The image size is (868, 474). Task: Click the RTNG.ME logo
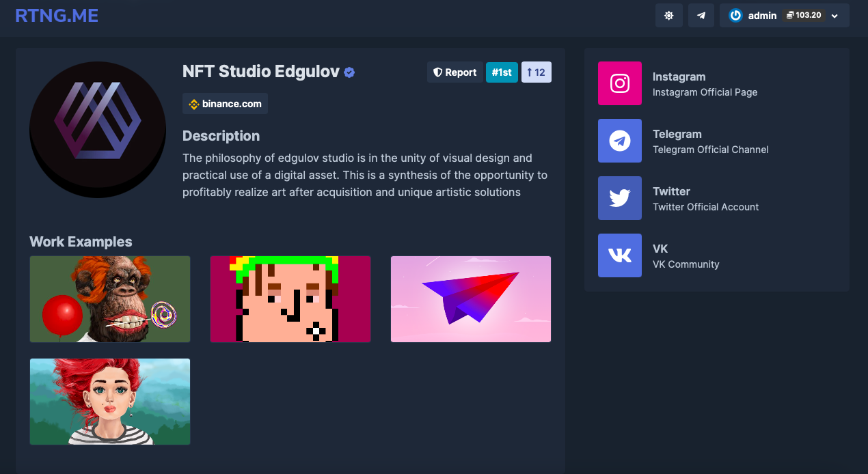click(x=57, y=15)
